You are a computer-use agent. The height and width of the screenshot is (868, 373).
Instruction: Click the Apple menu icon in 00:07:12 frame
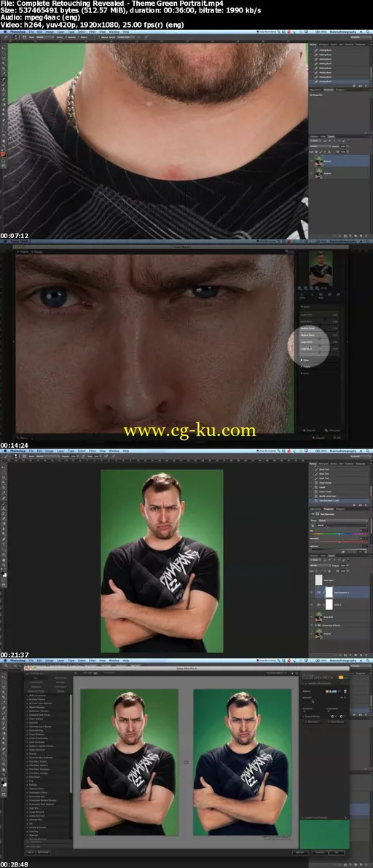click(x=5, y=31)
